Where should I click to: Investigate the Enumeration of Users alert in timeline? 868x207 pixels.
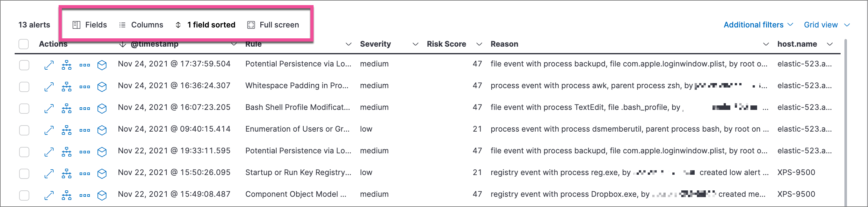(x=102, y=130)
